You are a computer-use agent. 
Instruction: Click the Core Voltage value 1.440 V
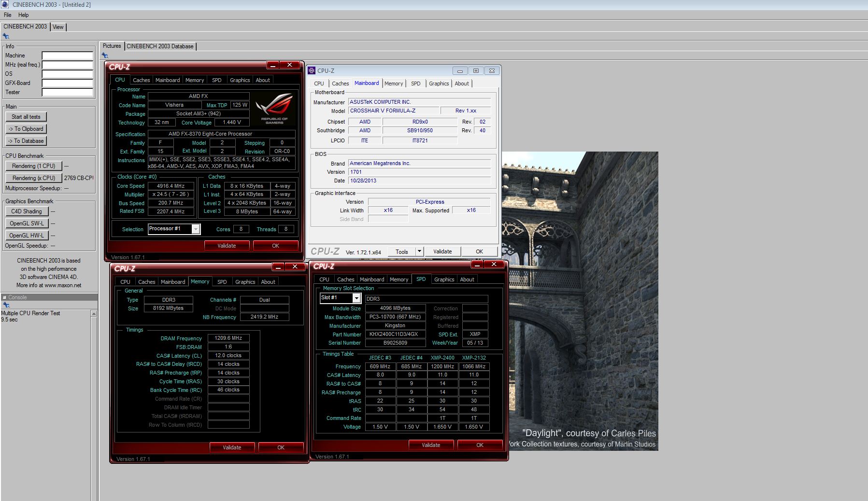point(231,122)
